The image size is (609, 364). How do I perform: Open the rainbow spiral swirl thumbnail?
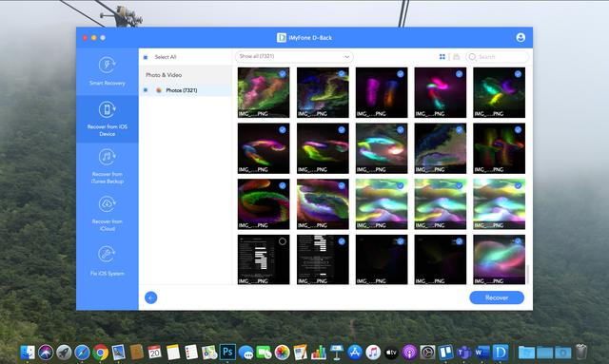click(264, 203)
